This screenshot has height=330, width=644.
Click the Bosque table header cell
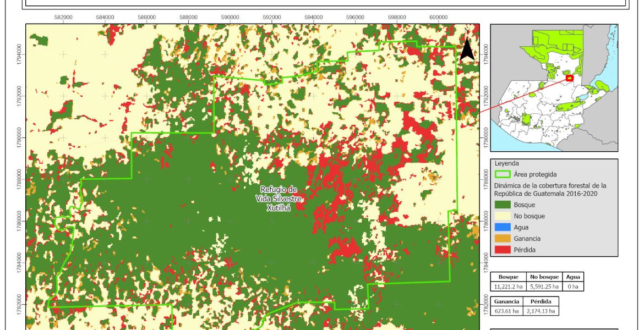509,277
